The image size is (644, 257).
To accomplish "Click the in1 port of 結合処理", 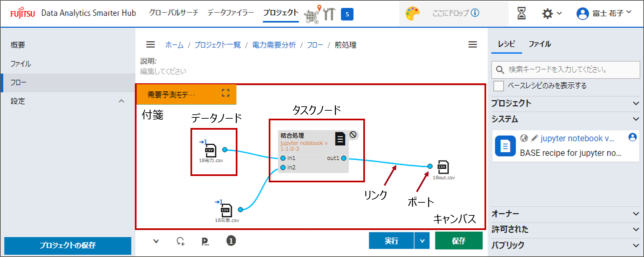I will tap(283, 158).
